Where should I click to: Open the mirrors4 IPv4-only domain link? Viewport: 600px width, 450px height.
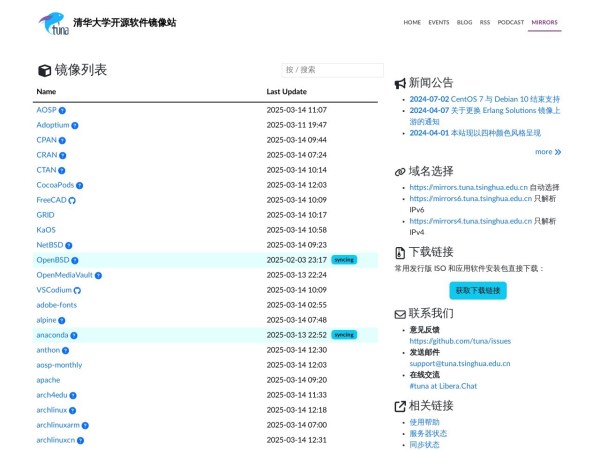[471, 221]
